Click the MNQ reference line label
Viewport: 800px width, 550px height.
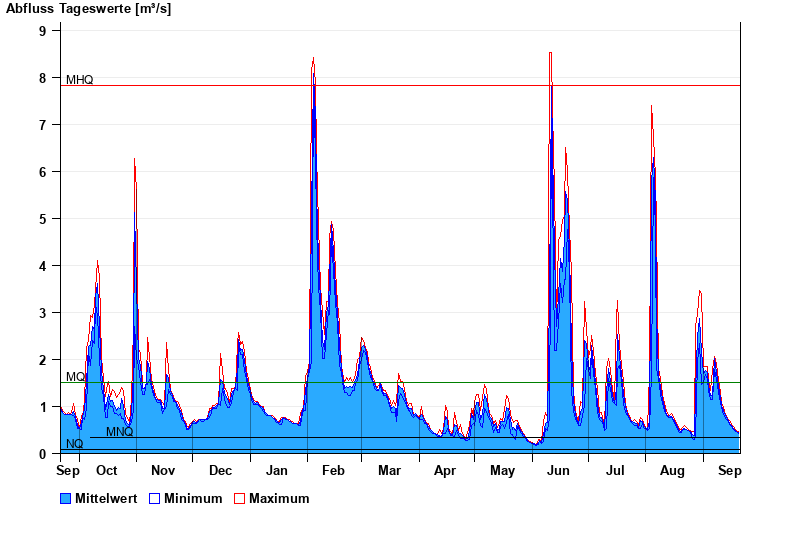click(119, 432)
